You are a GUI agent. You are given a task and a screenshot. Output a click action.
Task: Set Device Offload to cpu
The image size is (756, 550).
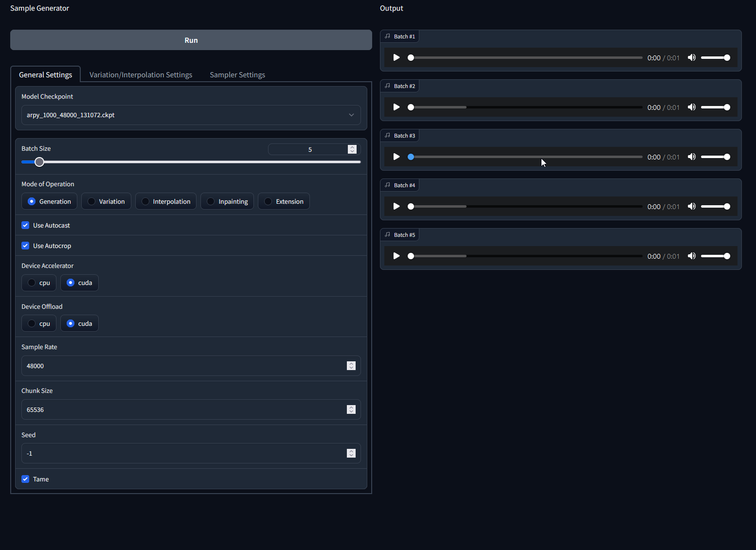pyautogui.click(x=38, y=323)
